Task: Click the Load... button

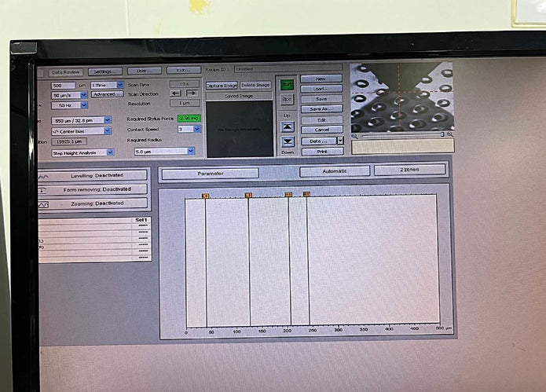Action: (321, 89)
